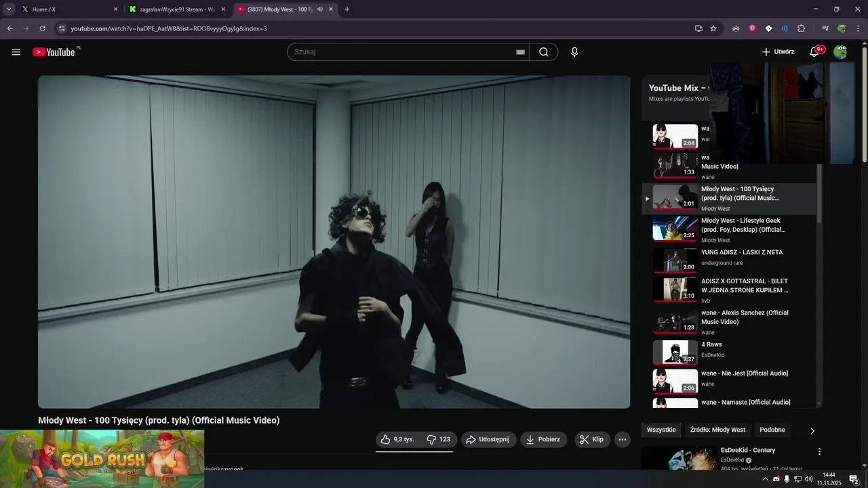Start voice search with microphone icon
Viewport: 868px width, 488px height.
click(574, 52)
